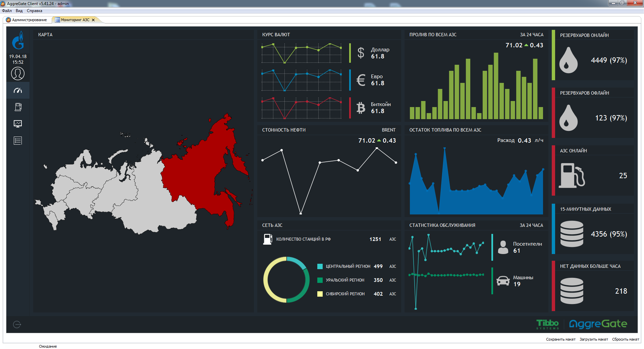644x349 pixels.
Task: Select the dashboard gauge icon in sidebar
Action: pyautogui.click(x=18, y=90)
